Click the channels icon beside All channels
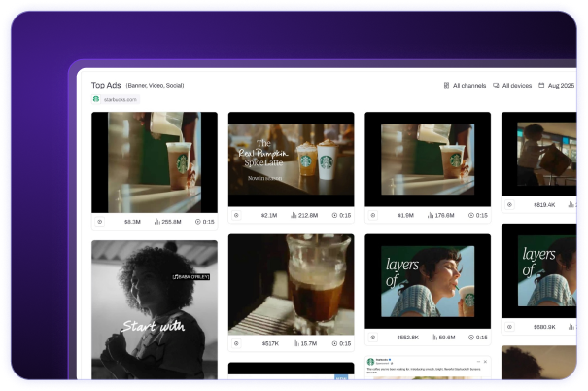The height and width of the screenshot is (391, 588). click(x=446, y=86)
